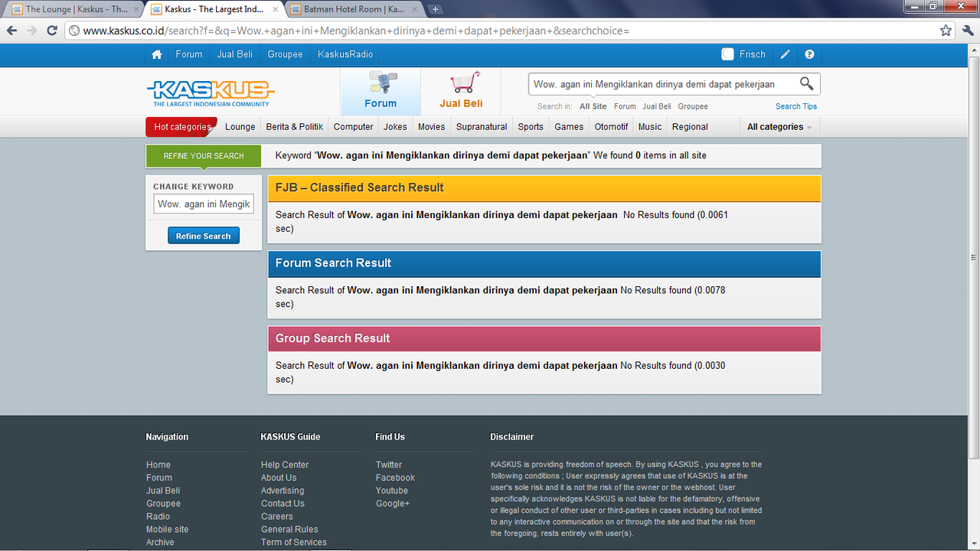Open the Games category

click(x=569, y=127)
